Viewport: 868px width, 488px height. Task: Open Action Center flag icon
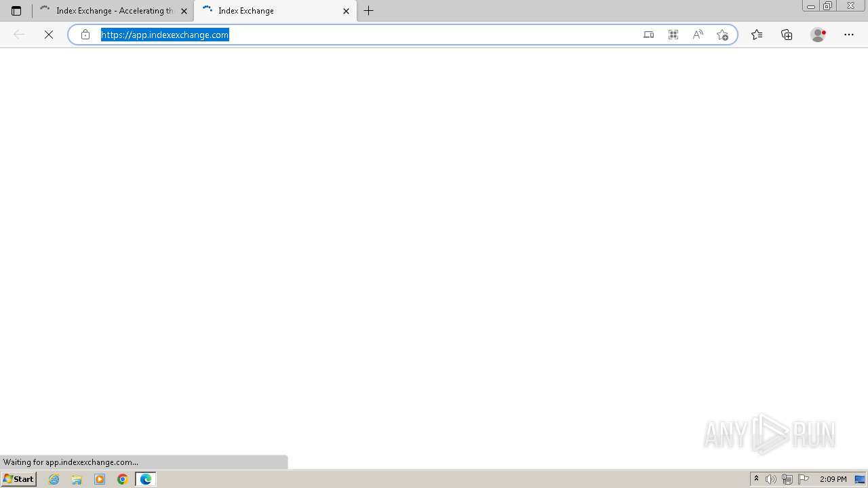coord(804,479)
